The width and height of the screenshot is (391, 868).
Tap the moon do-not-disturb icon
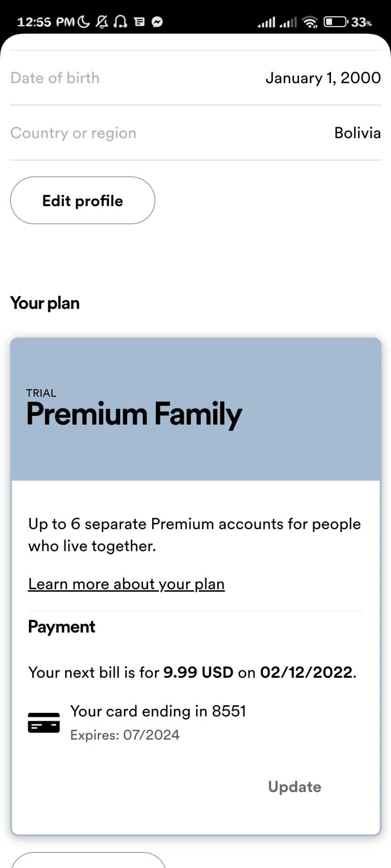coord(84,22)
